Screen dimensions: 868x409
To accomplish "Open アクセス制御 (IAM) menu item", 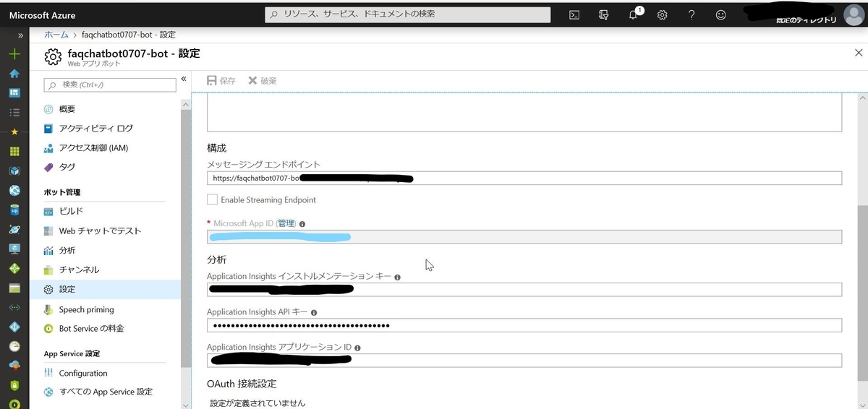I will tap(105, 148).
